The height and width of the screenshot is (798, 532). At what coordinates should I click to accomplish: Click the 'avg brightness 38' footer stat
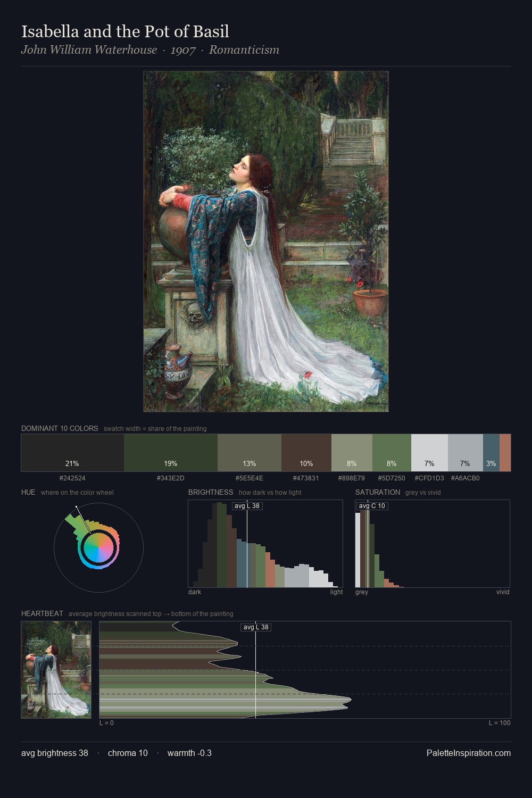55,753
